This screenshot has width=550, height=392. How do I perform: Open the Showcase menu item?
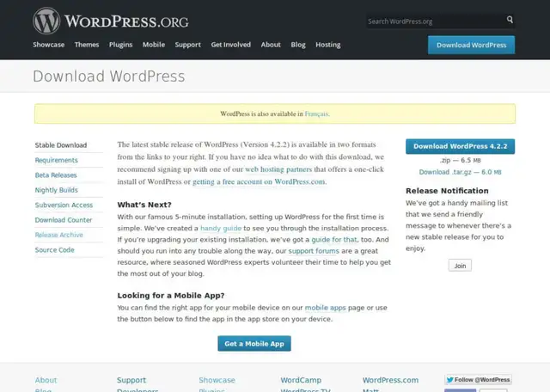tap(49, 45)
